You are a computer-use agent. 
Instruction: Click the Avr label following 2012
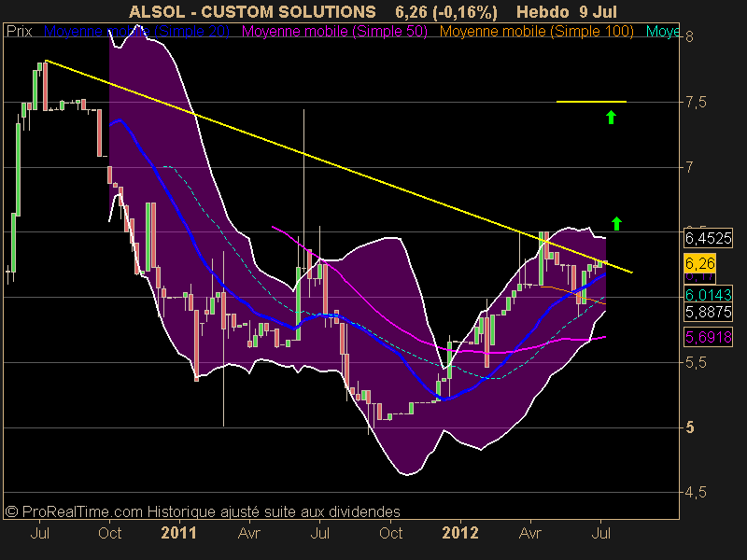(529, 533)
